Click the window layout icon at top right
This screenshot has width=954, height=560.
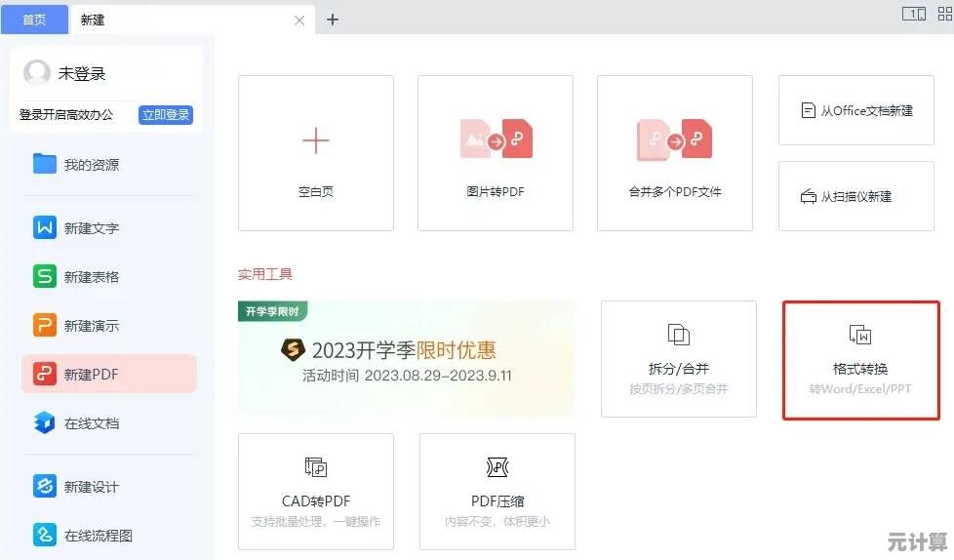tap(914, 14)
